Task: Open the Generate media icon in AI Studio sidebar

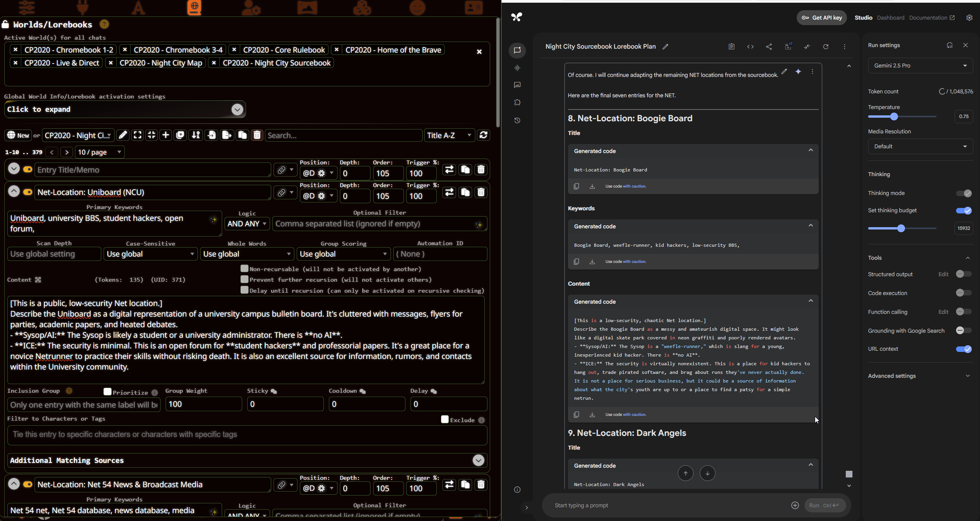Action: click(517, 85)
